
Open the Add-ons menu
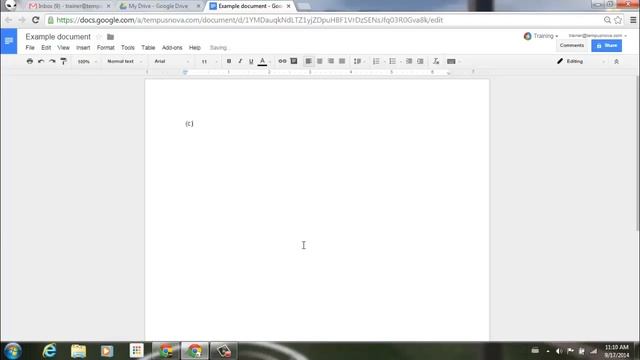(x=172, y=48)
